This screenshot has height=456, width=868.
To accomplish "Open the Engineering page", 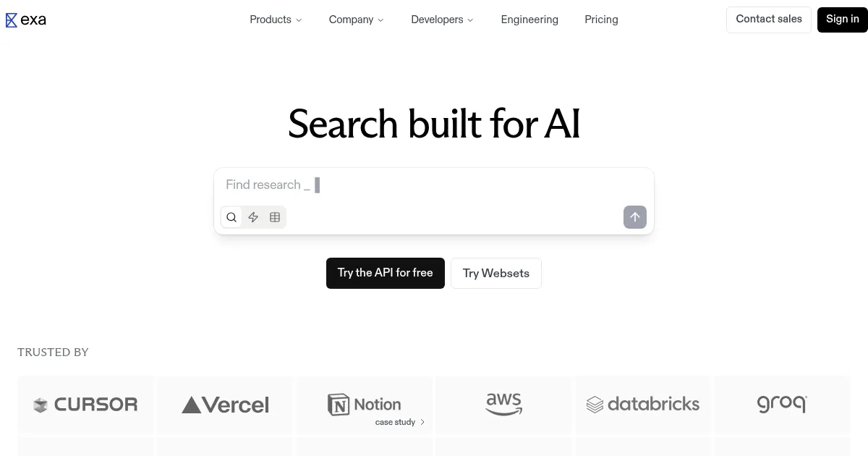I will pyautogui.click(x=529, y=20).
